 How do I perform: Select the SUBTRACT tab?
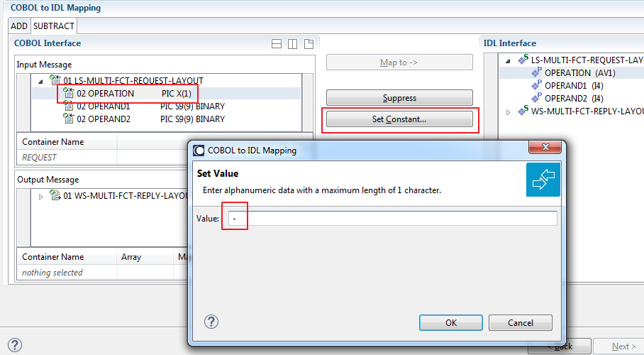tap(54, 26)
